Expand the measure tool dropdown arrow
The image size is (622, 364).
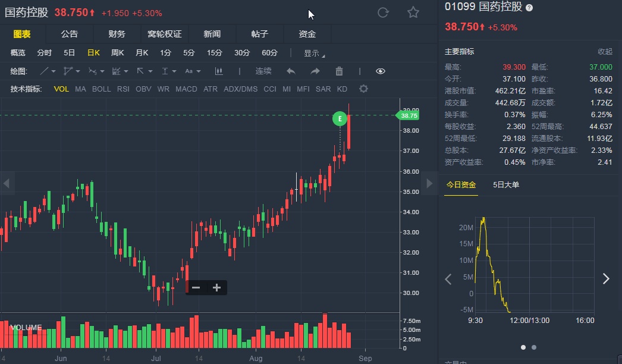pyautogui.click(x=174, y=71)
